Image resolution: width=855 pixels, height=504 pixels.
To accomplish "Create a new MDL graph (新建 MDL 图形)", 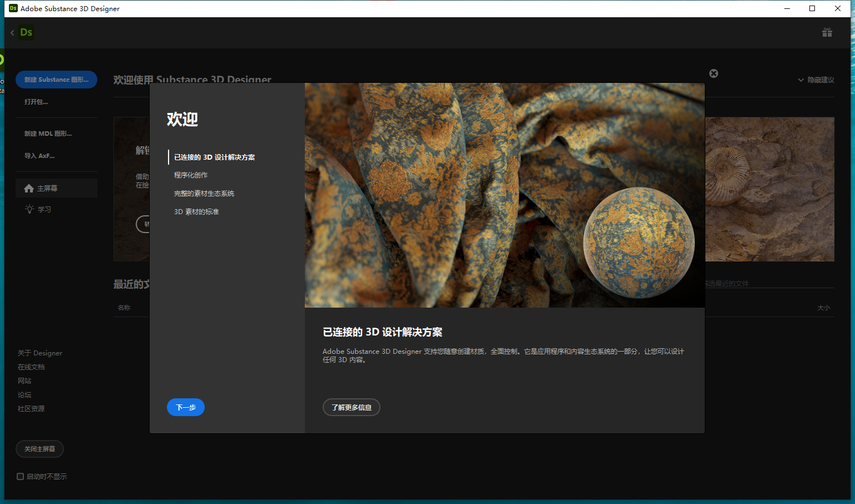I will coord(48,134).
